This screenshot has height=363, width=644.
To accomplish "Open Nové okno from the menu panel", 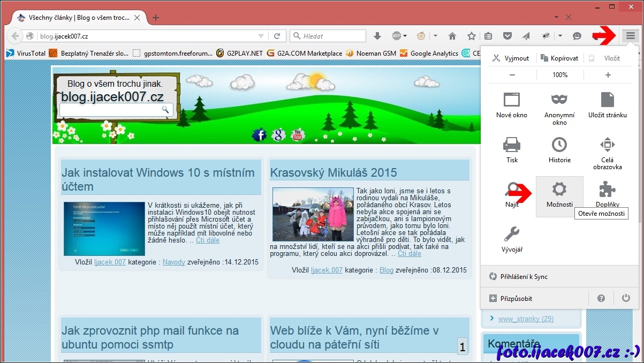I will [x=511, y=101].
